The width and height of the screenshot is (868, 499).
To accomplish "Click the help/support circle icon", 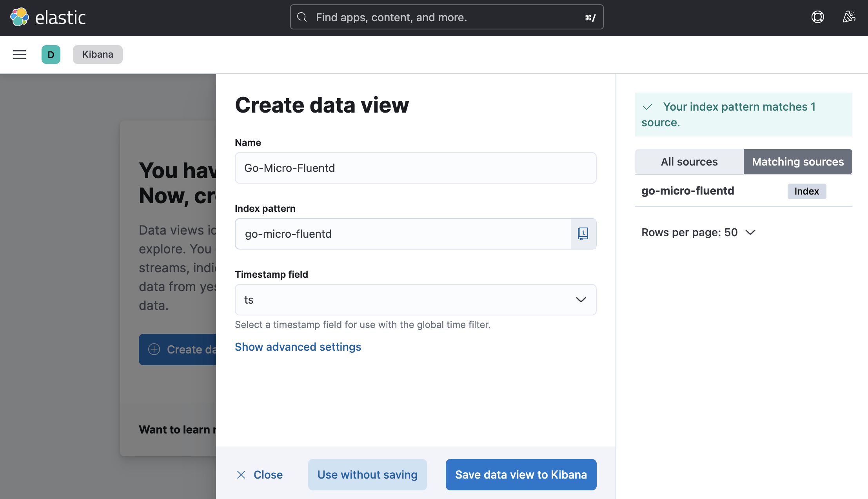I will point(818,16).
